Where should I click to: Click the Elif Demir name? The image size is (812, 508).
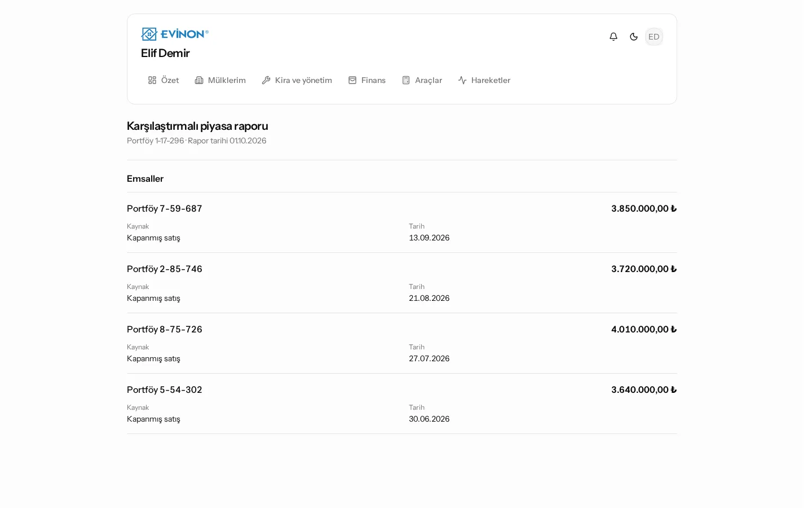click(x=165, y=53)
